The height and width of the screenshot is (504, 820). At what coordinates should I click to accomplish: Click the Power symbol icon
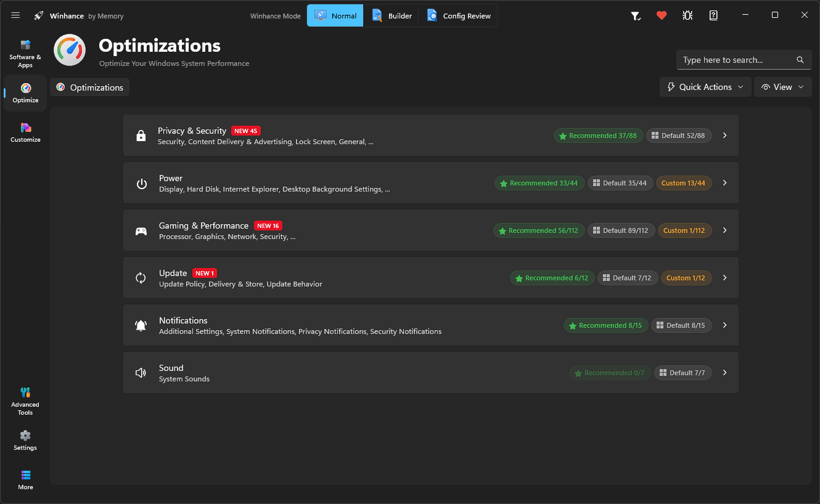[x=142, y=183]
